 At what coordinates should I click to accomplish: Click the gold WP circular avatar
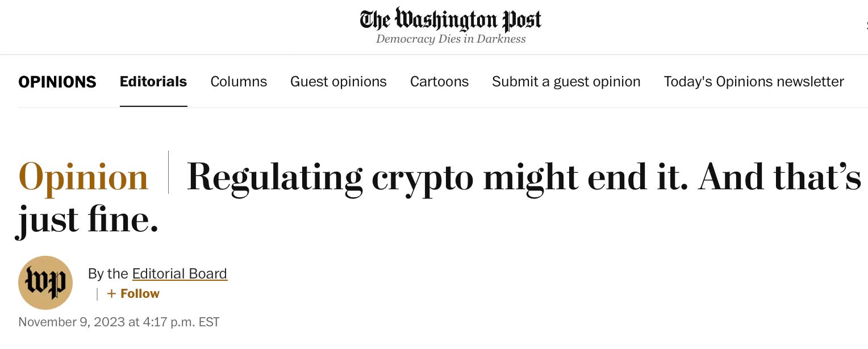click(45, 282)
